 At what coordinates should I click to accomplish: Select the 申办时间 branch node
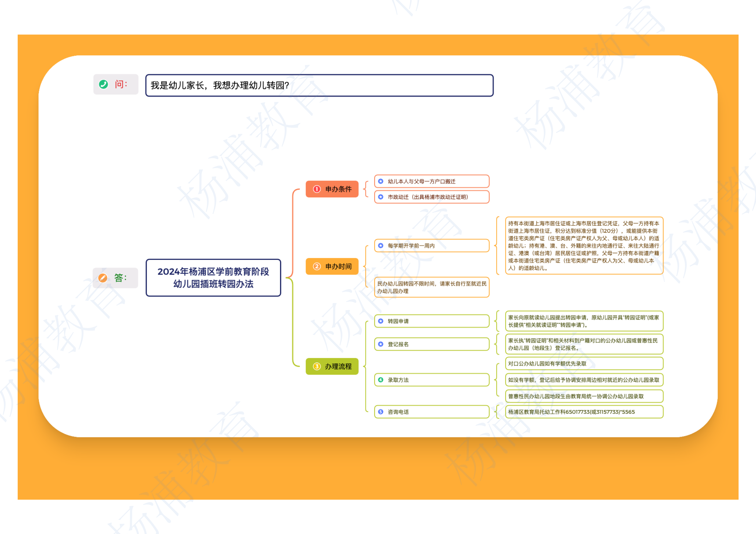332,266
